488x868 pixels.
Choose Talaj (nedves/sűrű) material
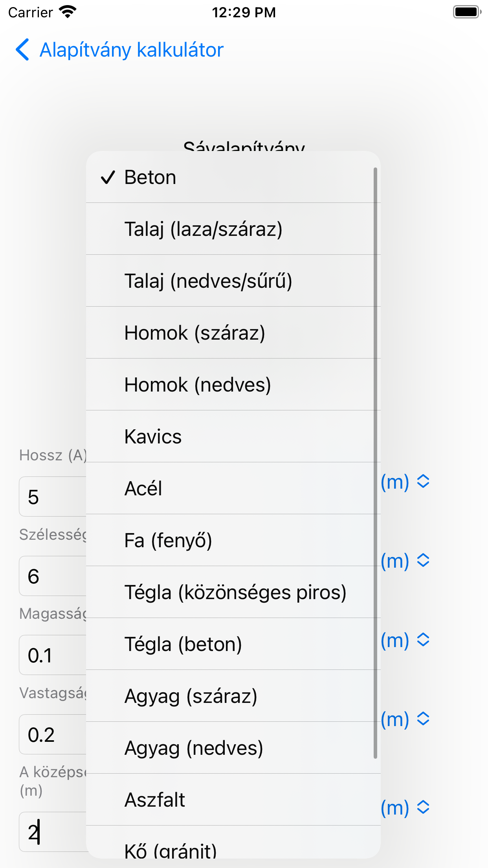tap(233, 281)
